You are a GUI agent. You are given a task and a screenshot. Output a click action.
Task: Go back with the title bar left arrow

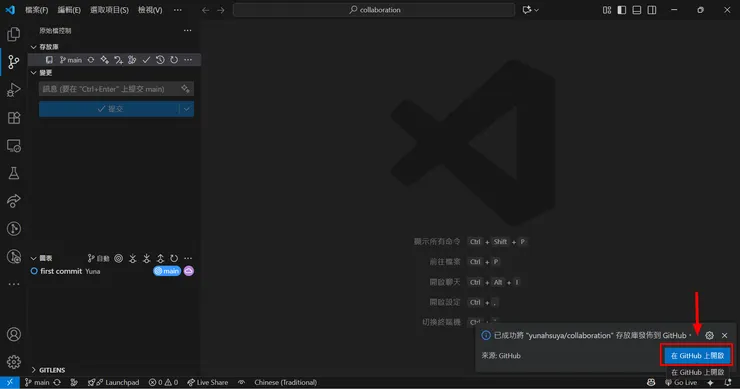click(205, 10)
